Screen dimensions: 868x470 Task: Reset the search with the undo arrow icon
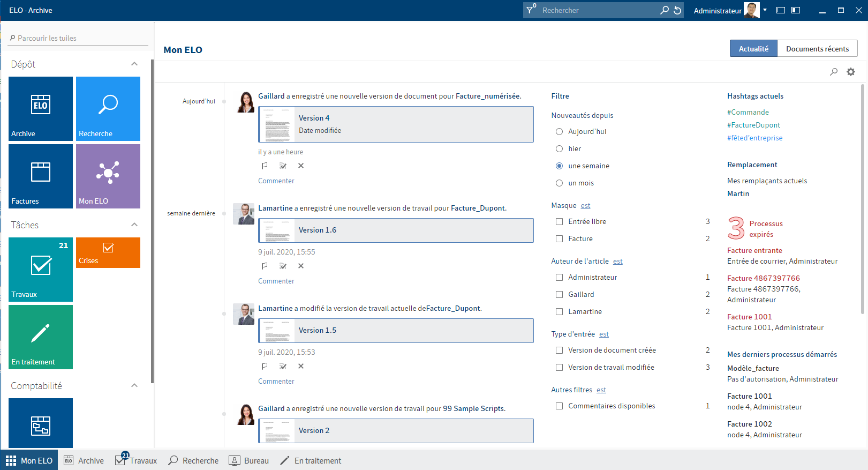[x=677, y=10]
